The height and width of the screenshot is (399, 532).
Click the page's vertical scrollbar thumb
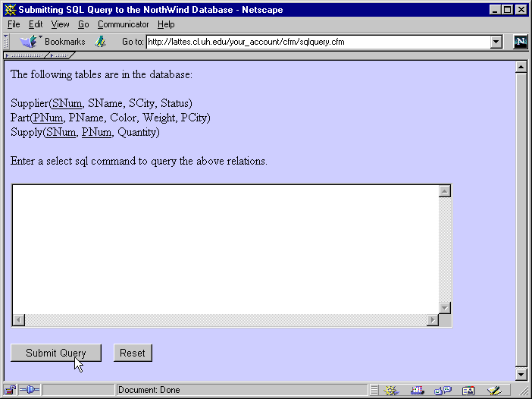(x=521, y=220)
